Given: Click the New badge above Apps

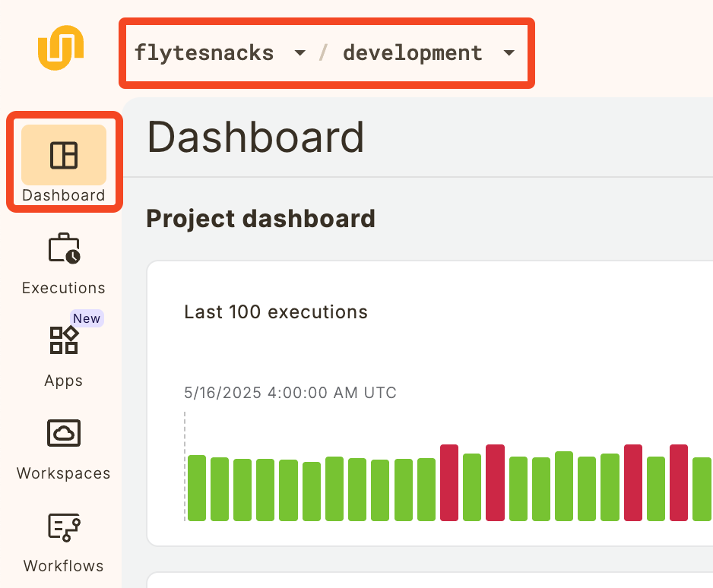Looking at the screenshot, I should coord(87,318).
